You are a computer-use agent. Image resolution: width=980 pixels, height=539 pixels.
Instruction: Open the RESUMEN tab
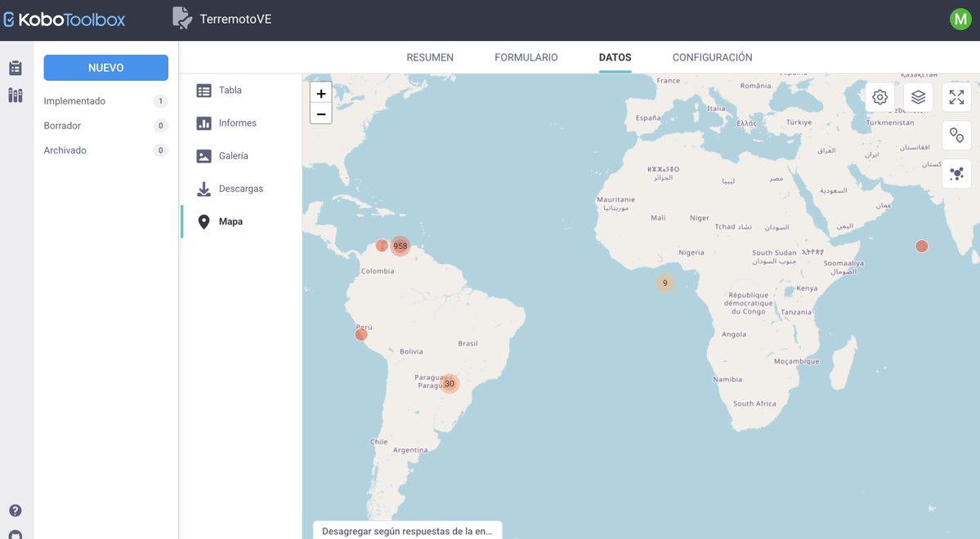click(430, 57)
